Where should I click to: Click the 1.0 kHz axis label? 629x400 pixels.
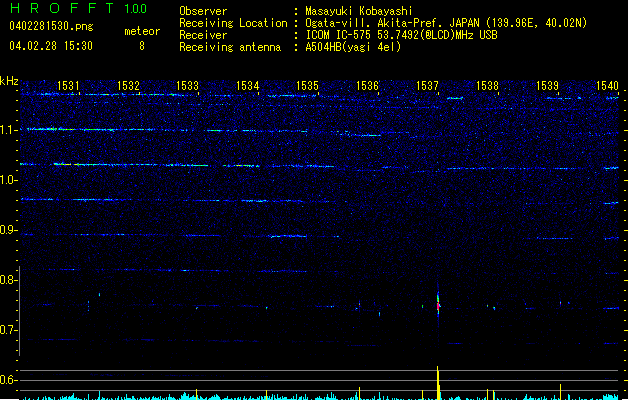[x=8, y=180]
